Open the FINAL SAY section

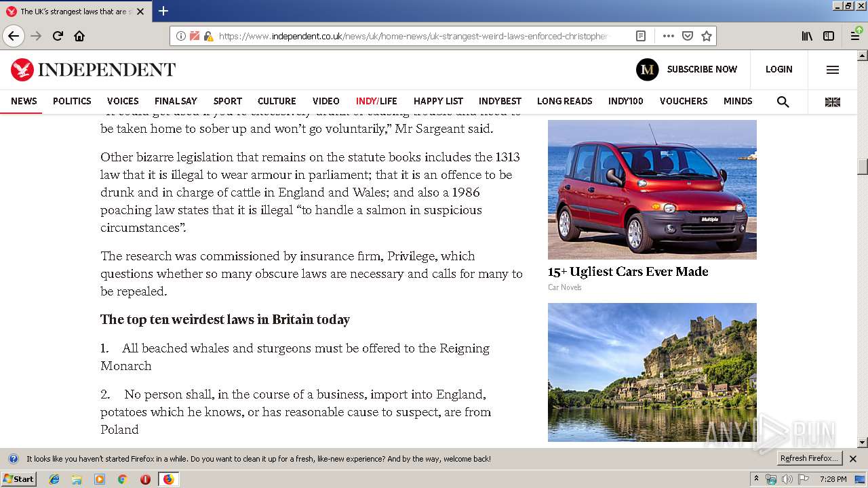[x=176, y=101]
